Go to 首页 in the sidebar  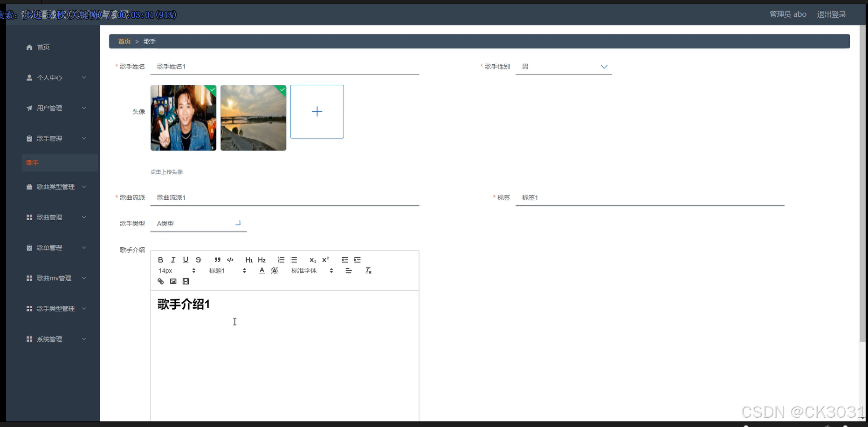pos(43,47)
